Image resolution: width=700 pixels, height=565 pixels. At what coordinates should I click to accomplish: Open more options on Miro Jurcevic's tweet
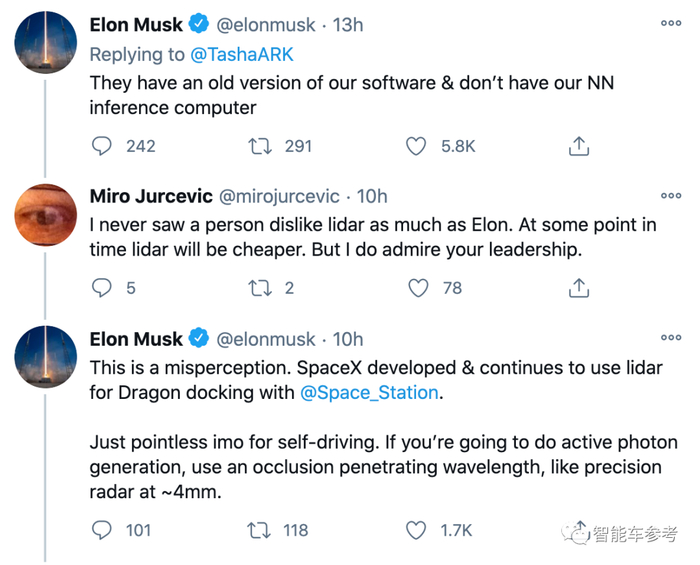point(671,196)
